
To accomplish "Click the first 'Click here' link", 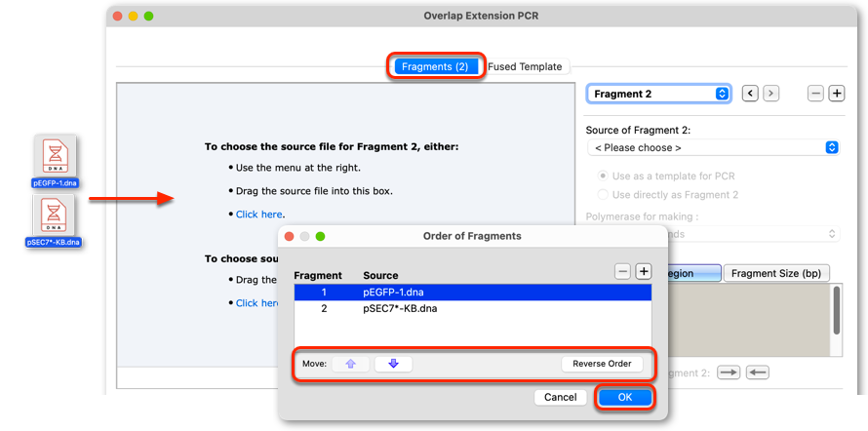I will pyautogui.click(x=258, y=215).
